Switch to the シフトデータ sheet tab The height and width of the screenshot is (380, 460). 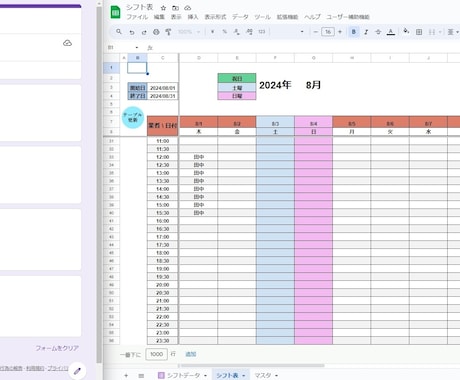tap(183, 376)
